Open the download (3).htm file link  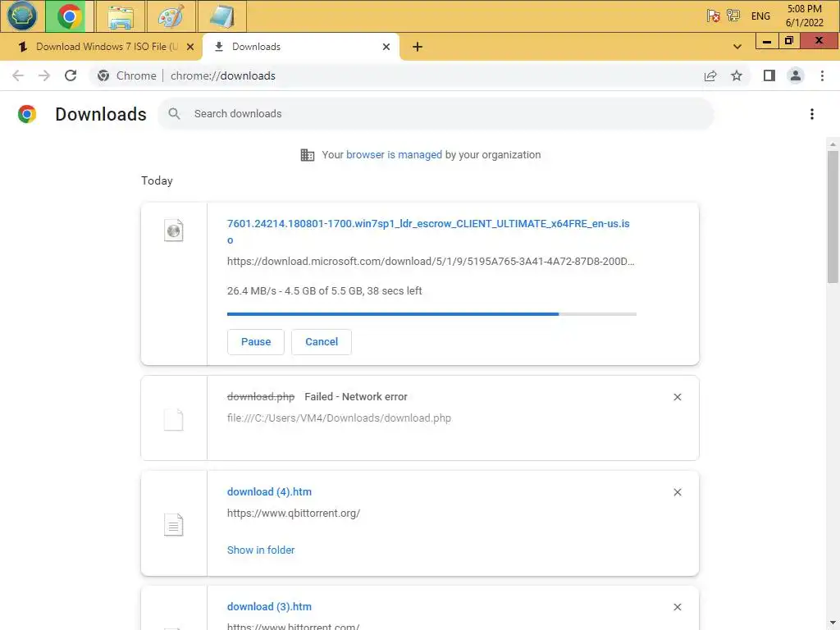(269, 607)
